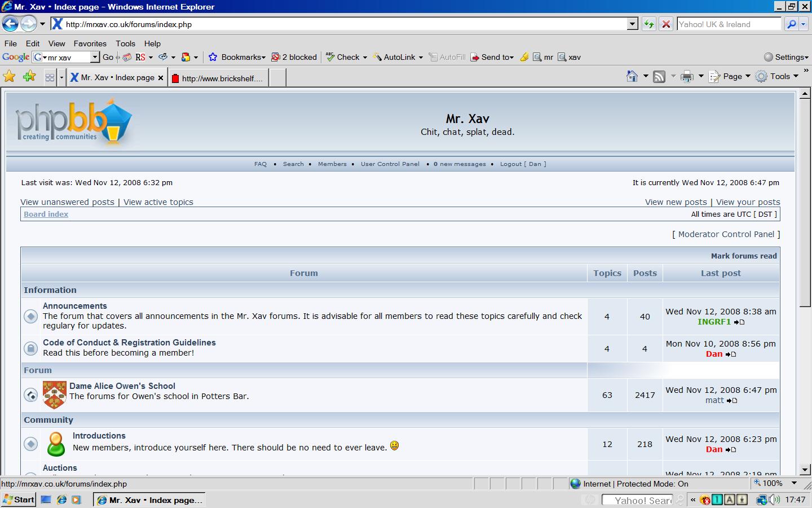The height and width of the screenshot is (508, 812).
Task: Click the Home house icon in command bar
Action: tap(632, 77)
